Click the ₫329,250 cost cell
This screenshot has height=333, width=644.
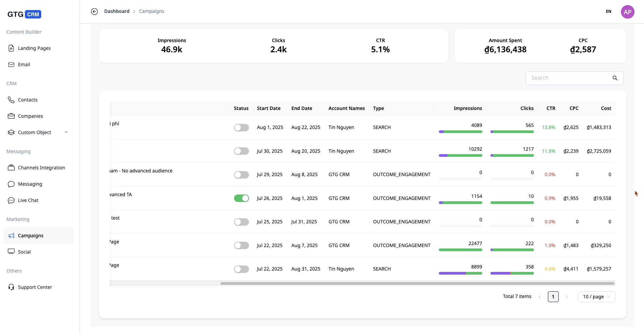[x=601, y=245]
